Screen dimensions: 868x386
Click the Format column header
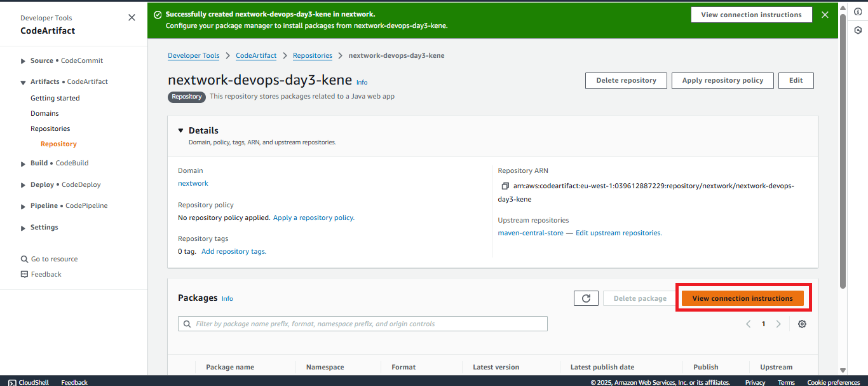point(403,367)
